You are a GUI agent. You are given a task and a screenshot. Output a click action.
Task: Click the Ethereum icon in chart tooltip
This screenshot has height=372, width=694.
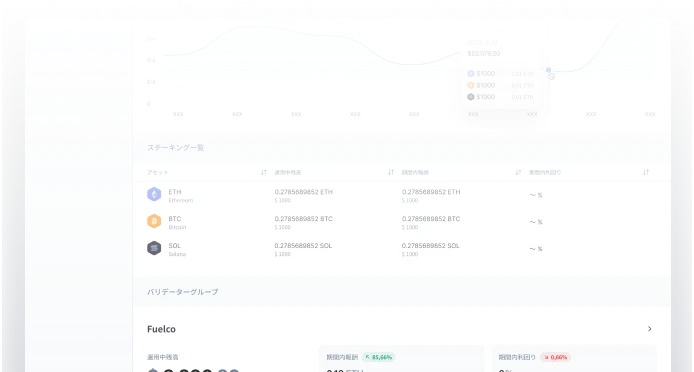point(471,74)
